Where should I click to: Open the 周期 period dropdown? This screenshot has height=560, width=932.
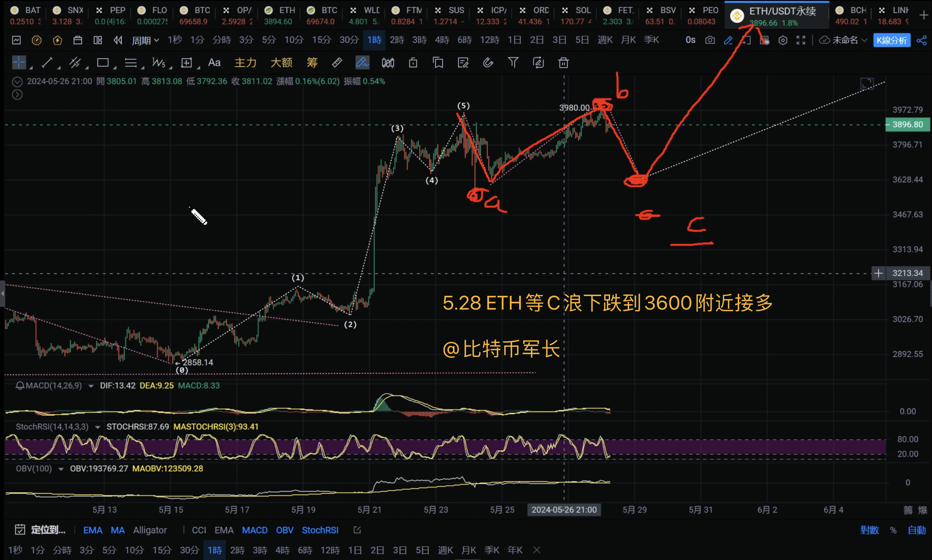tap(145, 40)
